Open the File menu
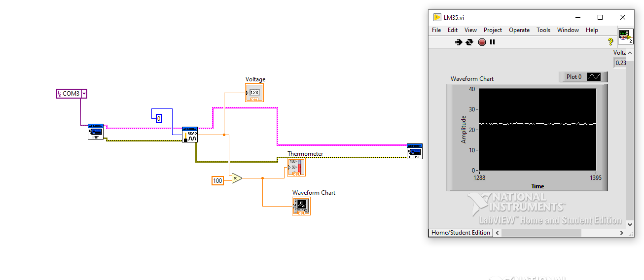Image resolution: width=644 pixels, height=280 pixels. [436, 30]
